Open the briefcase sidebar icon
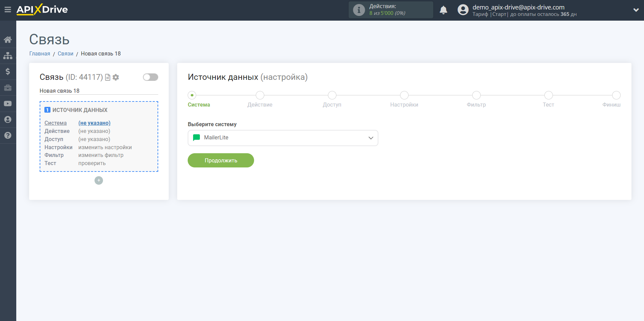The image size is (644, 321). [8, 88]
